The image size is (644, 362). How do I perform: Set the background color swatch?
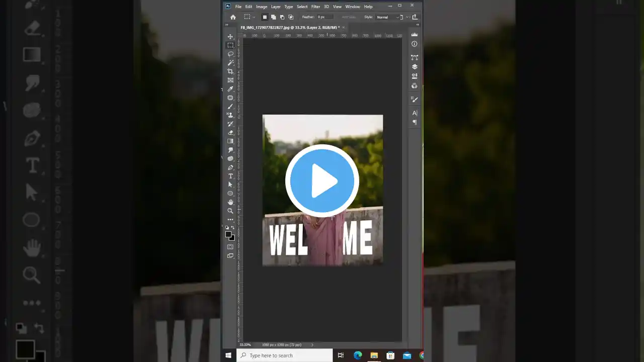coord(232,238)
